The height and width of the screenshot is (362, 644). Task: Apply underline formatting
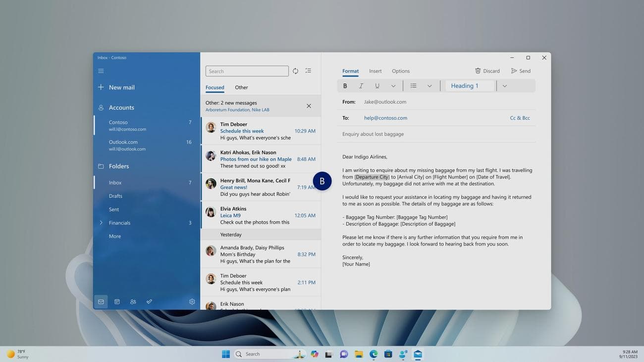point(377,85)
